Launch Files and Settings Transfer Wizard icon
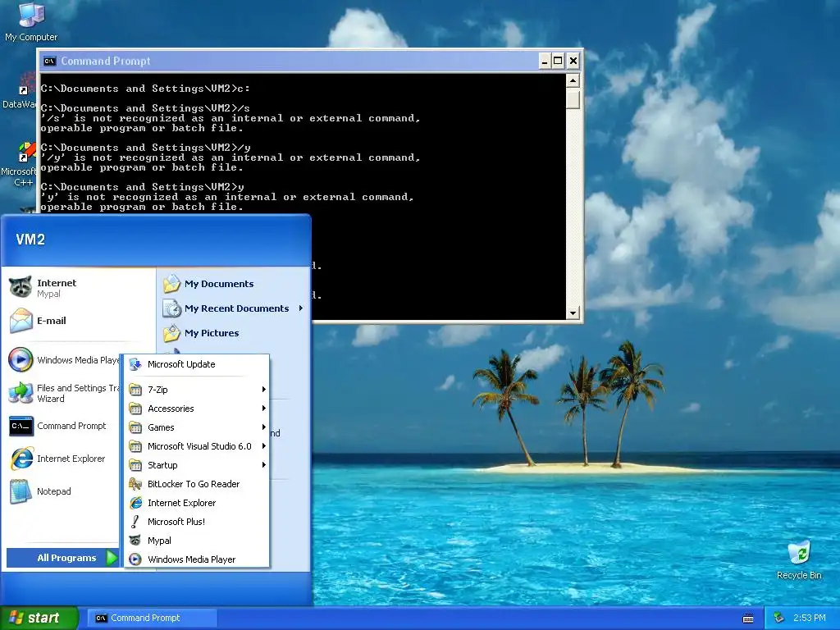Viewport: 840px width, 630px height. [21, 393]
